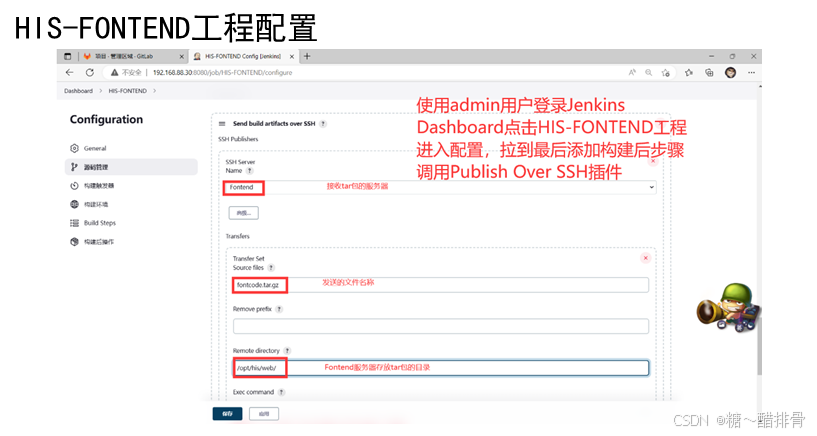
Task: Go back in the browser
Action: click(70, 73)
